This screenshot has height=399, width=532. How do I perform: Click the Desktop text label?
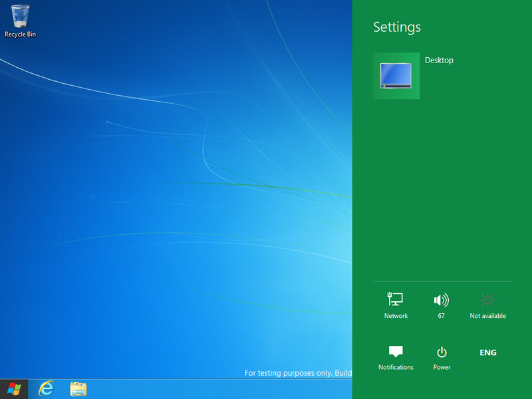(439, 61)
